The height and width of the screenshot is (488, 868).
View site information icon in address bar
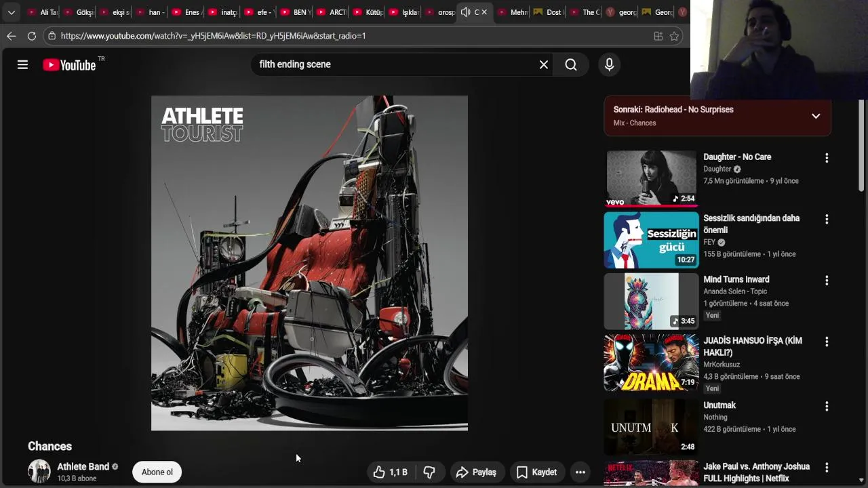click(52, 36)
